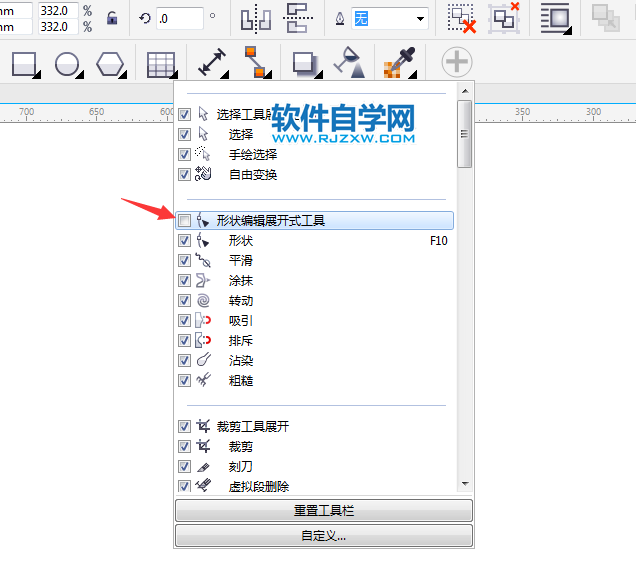This screenshot has height=586, width=636.
Task: Select the Color Eyedropper tool
Action: pyautogui.click(x=399, y=62)
